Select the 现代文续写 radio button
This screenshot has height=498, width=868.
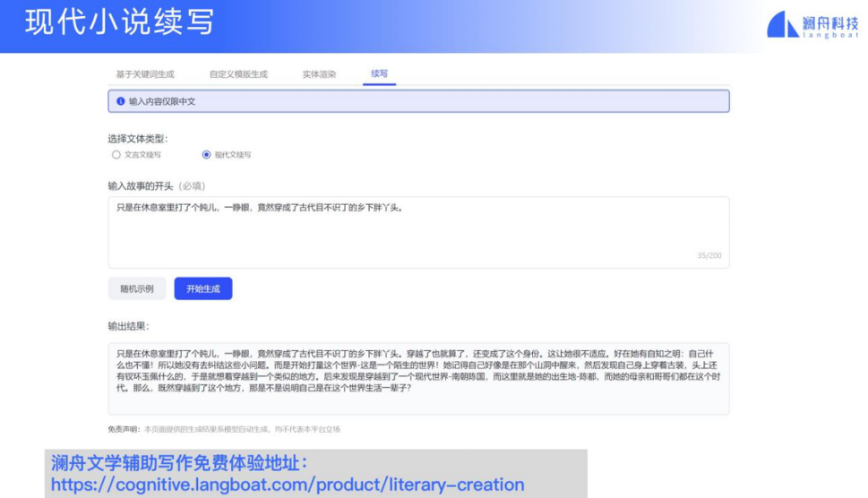[207, 155]
